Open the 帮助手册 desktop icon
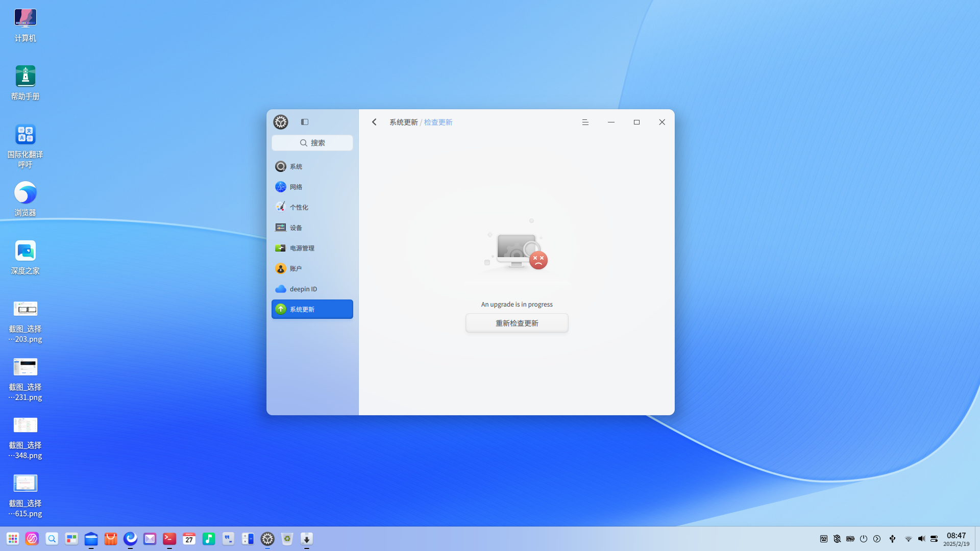 tap(25, 83)
